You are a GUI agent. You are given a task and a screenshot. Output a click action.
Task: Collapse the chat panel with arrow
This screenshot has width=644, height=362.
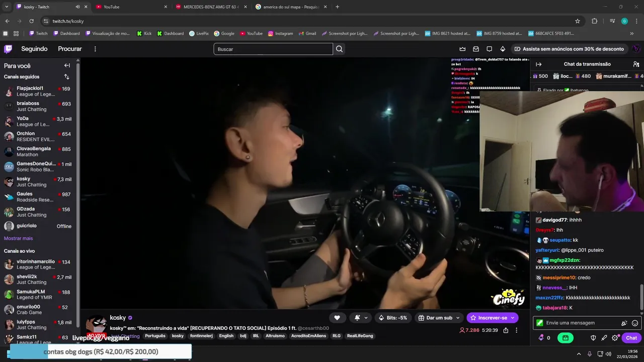[538, 64]
